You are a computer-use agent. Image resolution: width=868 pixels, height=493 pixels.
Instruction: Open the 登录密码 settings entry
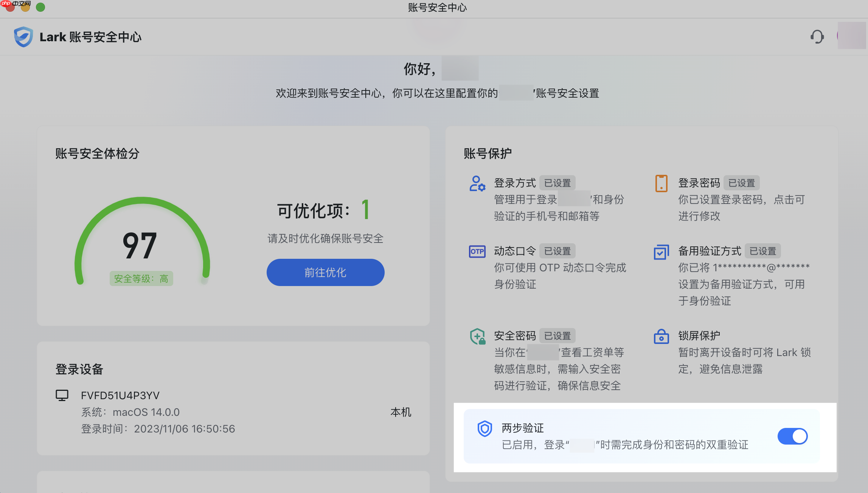tap(731, 199)
